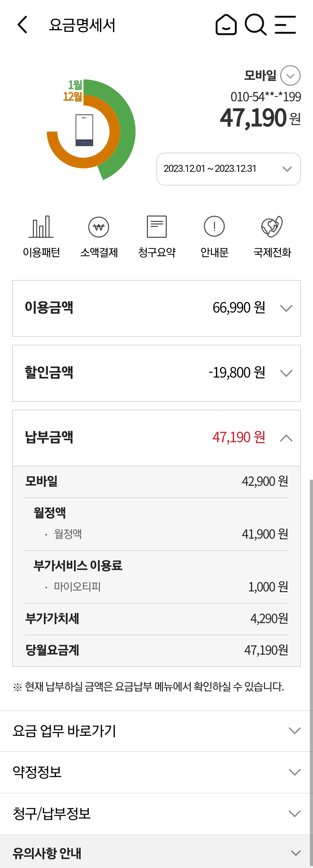Expand the 유의사항 안내 section
Viewport: 313px width, 868px height.
tap(296, 853)
